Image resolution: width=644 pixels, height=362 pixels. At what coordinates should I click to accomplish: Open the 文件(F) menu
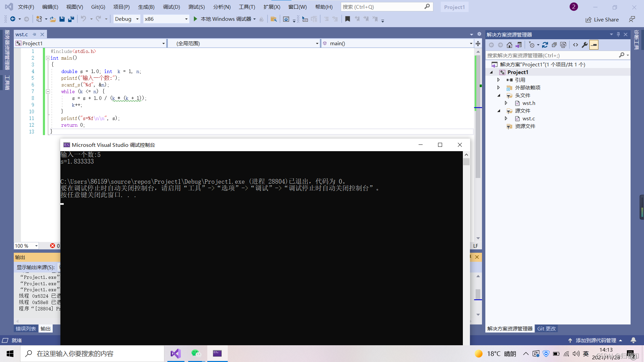[x=25, y=7]
